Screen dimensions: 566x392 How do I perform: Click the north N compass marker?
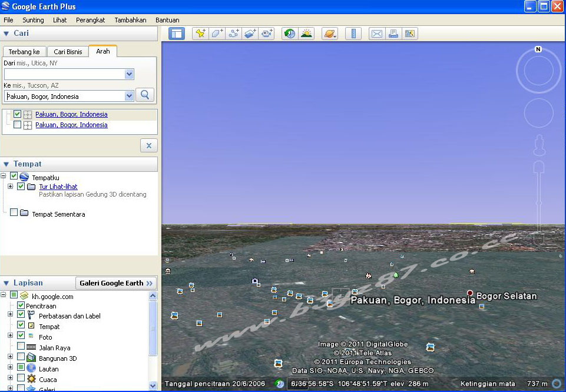[x=538, y=49]
